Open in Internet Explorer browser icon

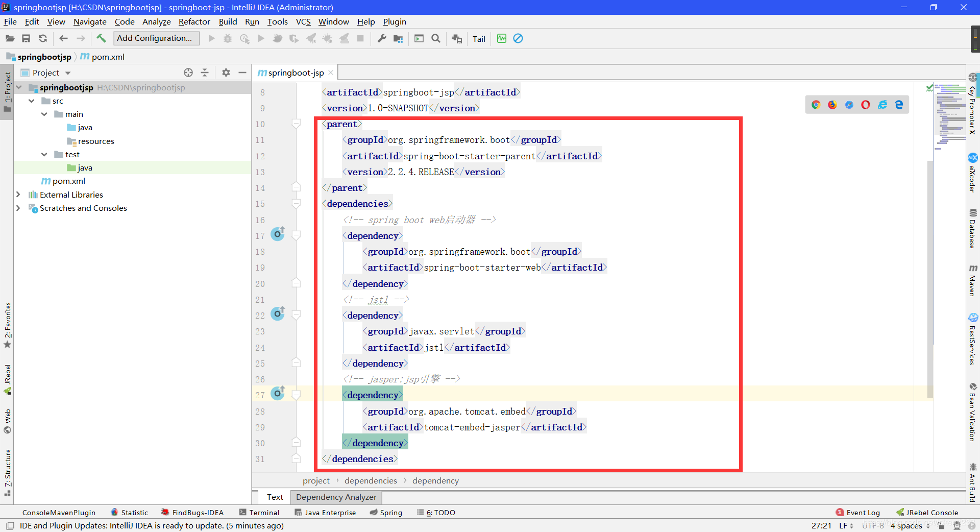pyautogui.click(x=883, y=105)
